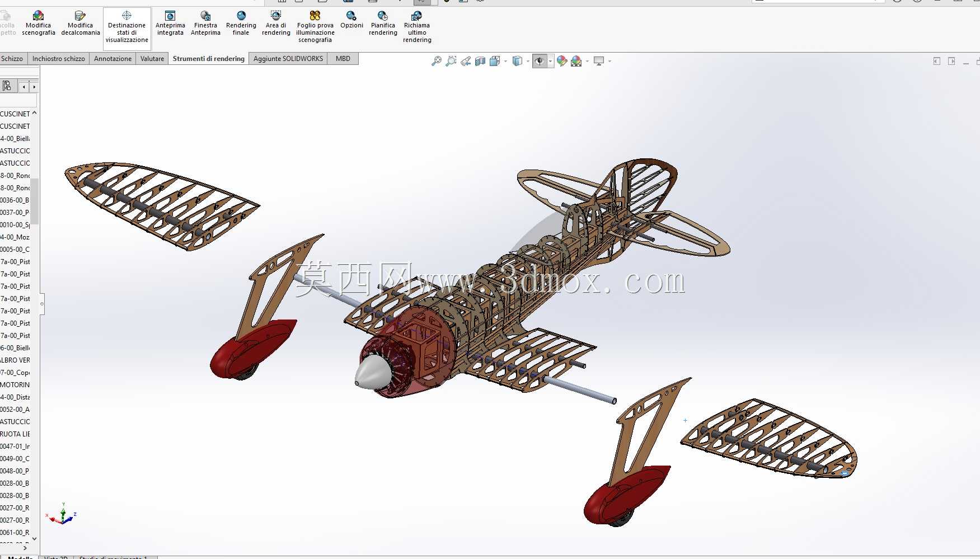
Task: Start Anteprima integrata render preview
Action: point(170,23)
